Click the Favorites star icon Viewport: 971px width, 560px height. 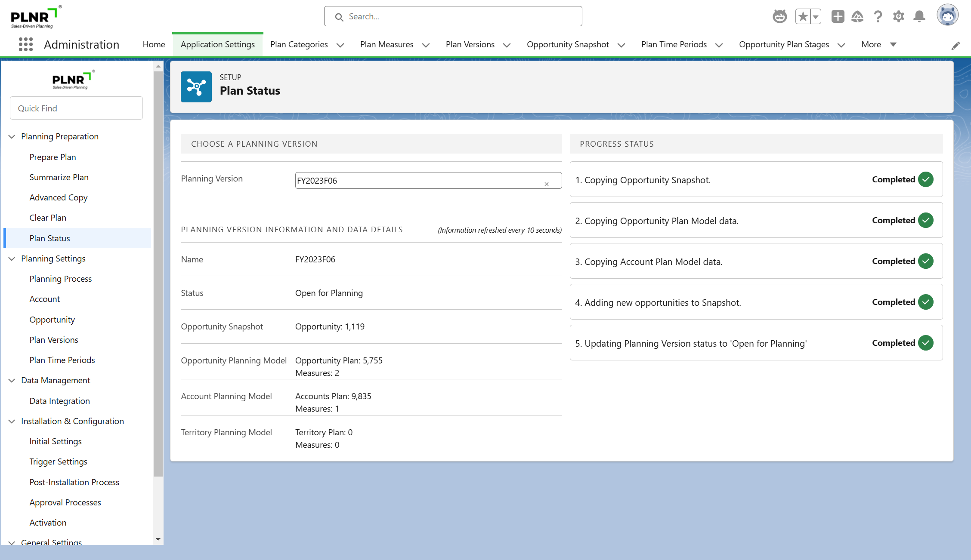point(803,17)
